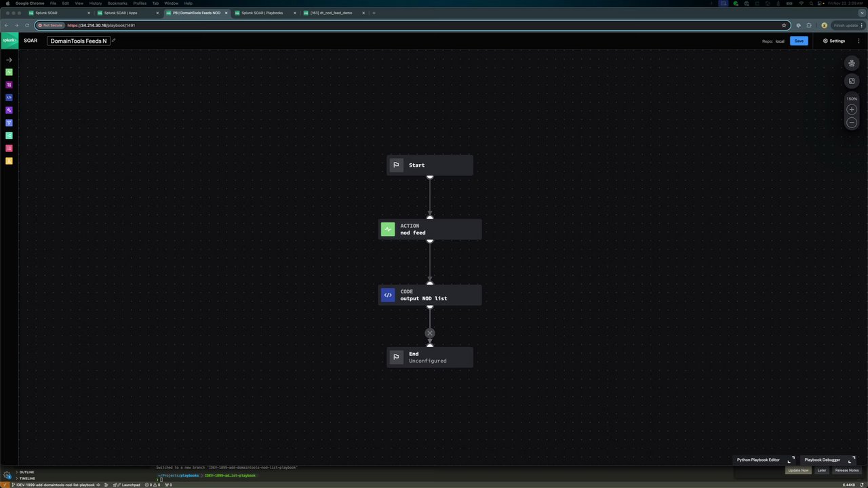Click the Splunk logo in header

[9, 41]
